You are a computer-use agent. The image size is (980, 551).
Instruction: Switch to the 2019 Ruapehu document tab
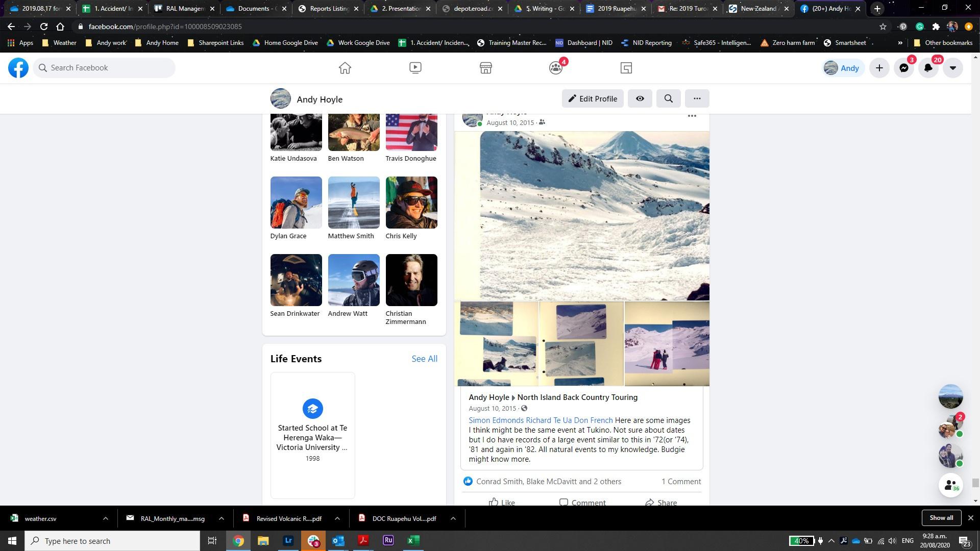click(x=616, y=9)
